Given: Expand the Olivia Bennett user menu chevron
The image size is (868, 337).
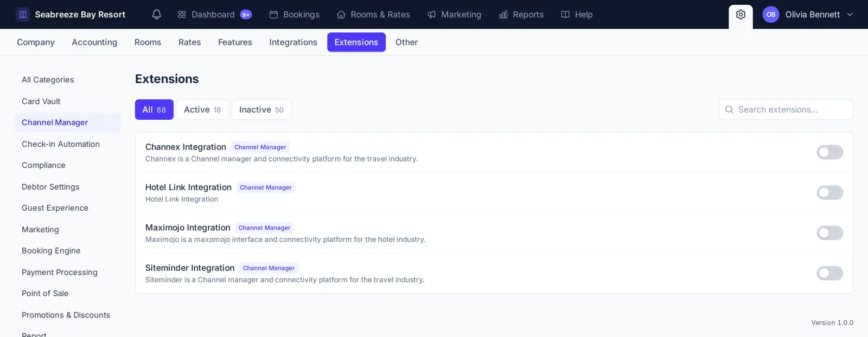Looking at the screenshot, I should coord(850,15).
